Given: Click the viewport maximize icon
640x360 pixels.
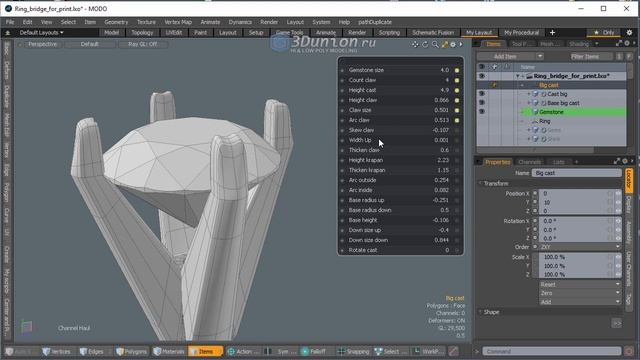Looking at the screenshot, I should [444, 44].
